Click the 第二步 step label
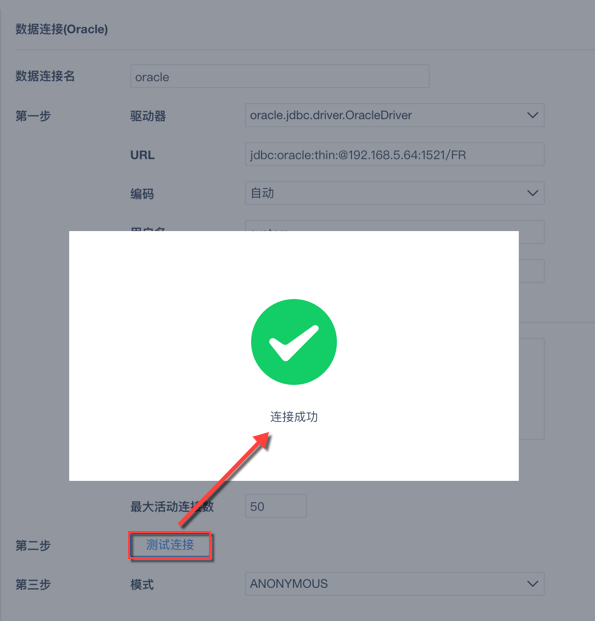595x621 pixels. [33, 546]
